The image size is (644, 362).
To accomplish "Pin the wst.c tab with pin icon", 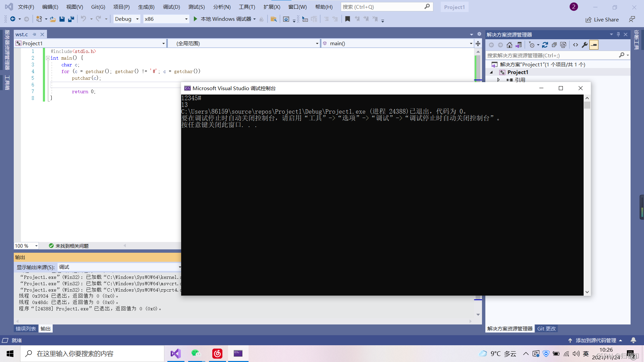I will 34,35.
